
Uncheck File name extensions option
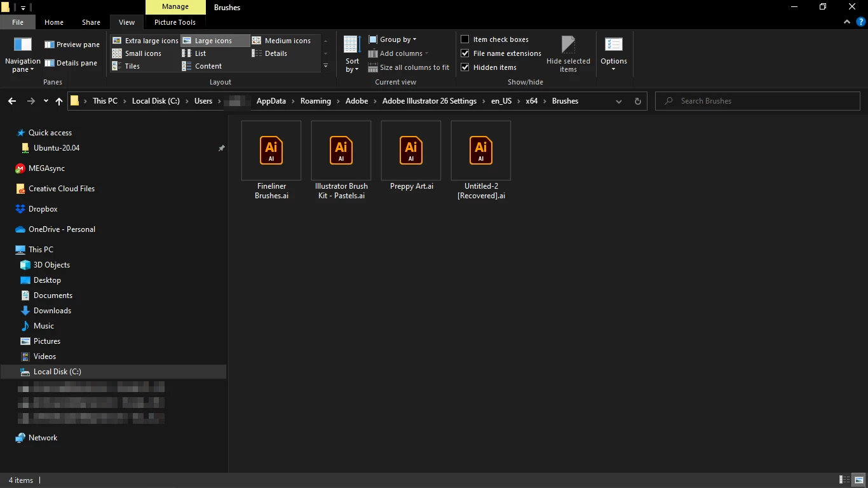501,53
